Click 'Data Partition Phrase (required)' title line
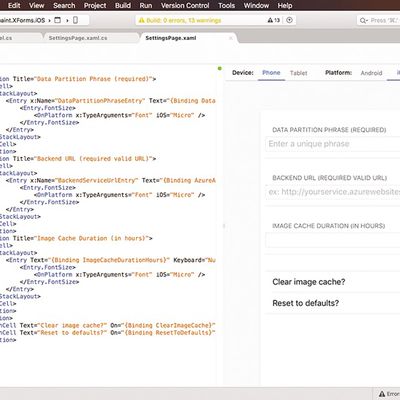This screenshot has width=400, height=400. (78, 79)
